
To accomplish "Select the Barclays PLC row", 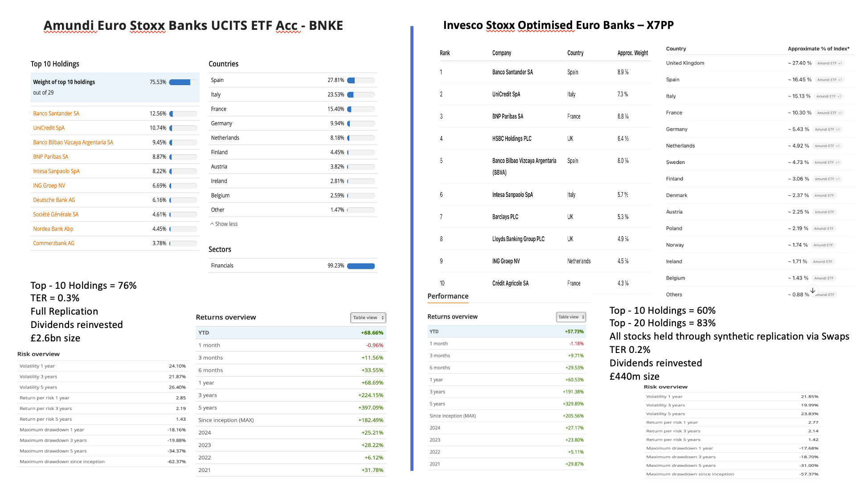I will pyautogui.click(x=545, y=217).
